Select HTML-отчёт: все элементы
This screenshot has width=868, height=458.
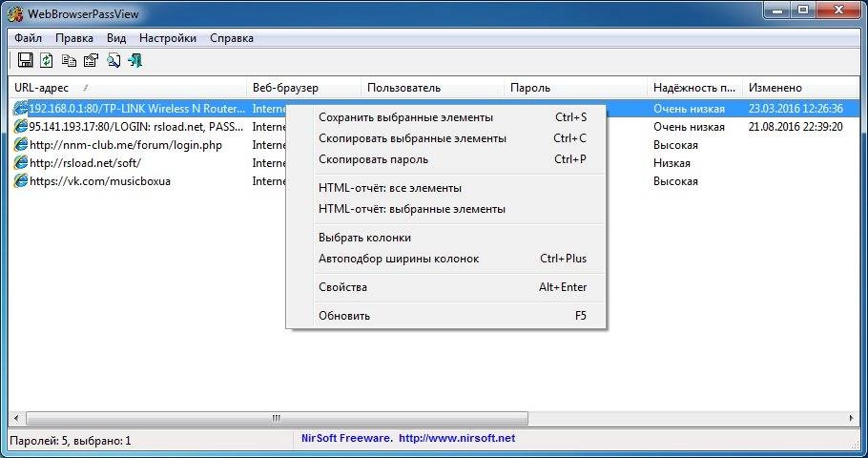tap(446, 188)
